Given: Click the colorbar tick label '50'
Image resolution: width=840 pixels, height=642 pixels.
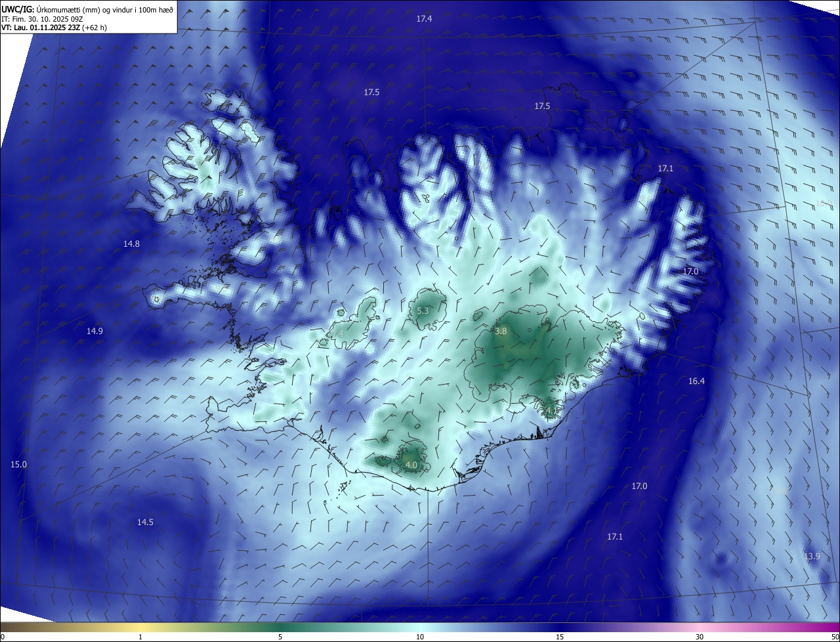Looking at the screenshot, I should click(x=835, y=637).
